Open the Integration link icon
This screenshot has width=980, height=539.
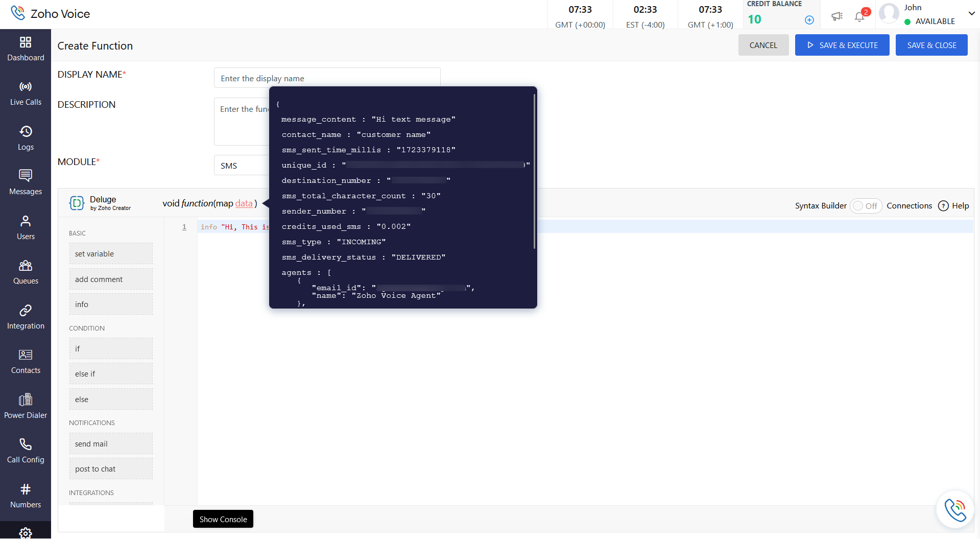tap(26, 310)
